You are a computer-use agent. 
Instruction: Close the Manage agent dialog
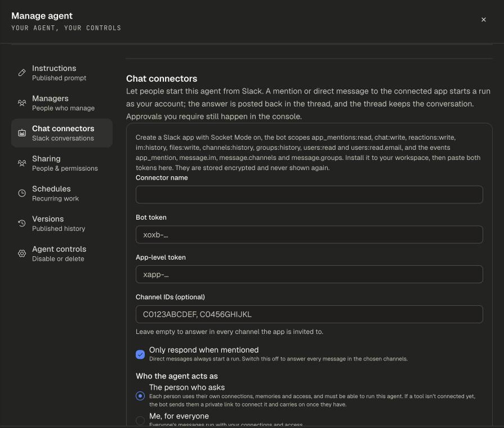click(x=483, y=20)
